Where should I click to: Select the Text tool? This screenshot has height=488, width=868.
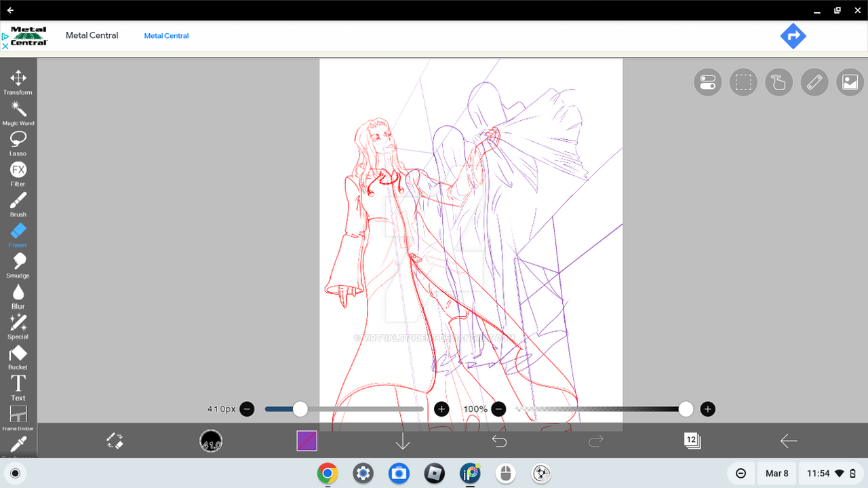[x=18, y=388]
